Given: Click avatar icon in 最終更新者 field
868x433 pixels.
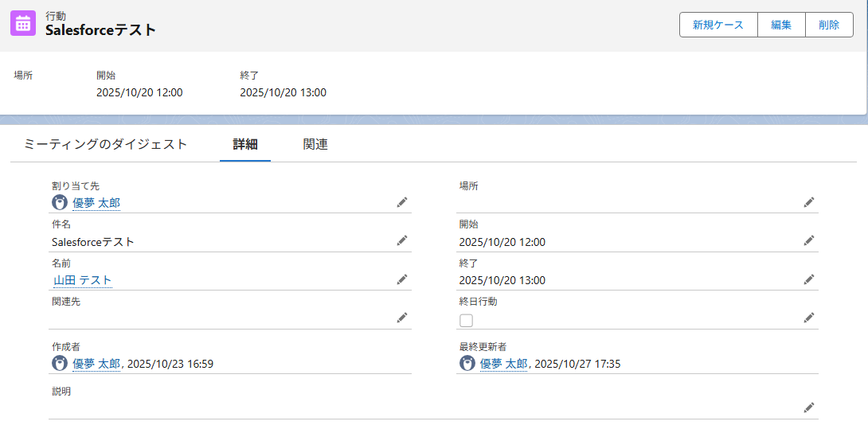Looking at the screenshot, I should pyautogui.click(x=467, y=363).
